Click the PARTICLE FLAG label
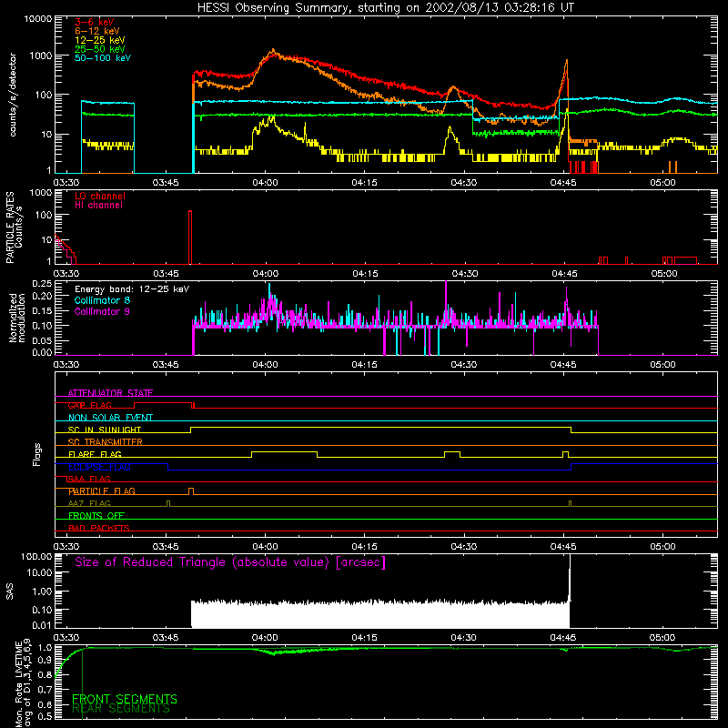This screenshot has width=728, height=728. 102,491
